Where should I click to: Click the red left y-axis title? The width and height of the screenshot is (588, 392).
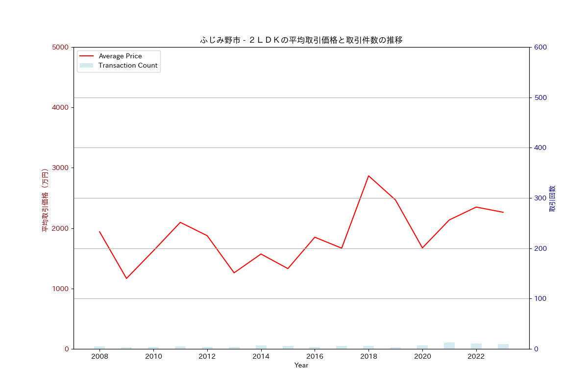coord(45,200)
